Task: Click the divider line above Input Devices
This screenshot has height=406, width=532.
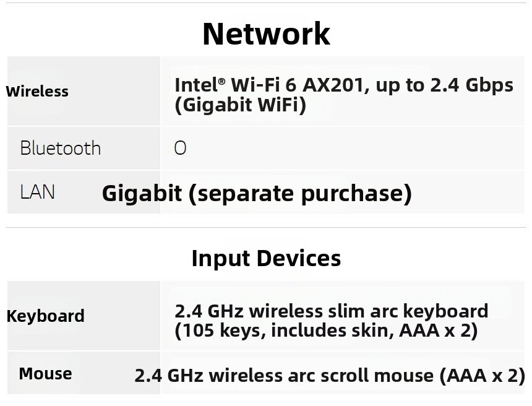Action: (266, 227)
